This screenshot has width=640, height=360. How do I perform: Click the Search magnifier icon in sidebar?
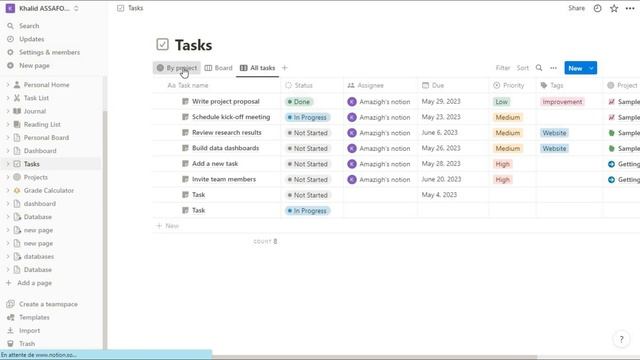click(x=10, y=26)
